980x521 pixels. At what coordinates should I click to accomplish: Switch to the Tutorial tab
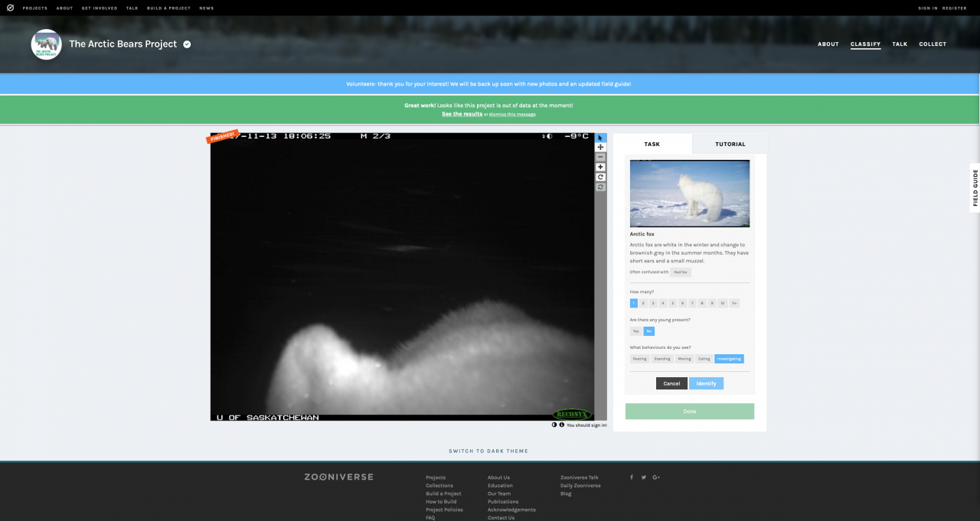[730, 144]
